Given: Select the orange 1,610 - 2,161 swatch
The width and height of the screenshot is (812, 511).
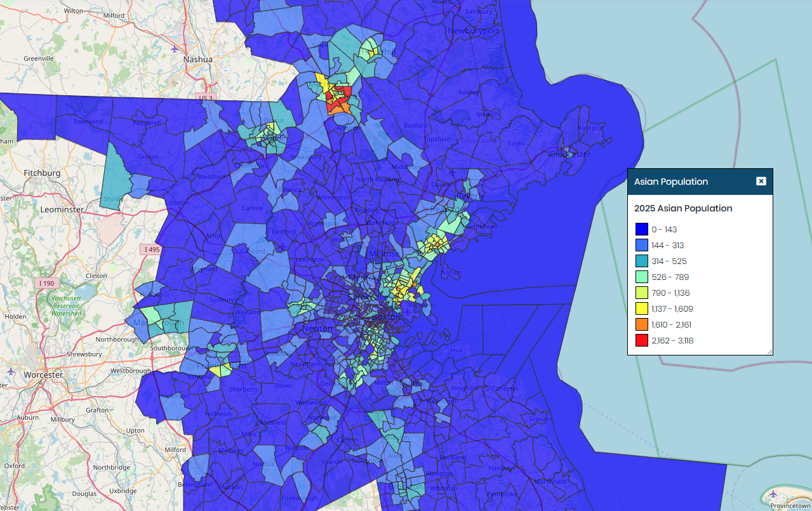Looking at the screenshot, I should pos(642,325).
